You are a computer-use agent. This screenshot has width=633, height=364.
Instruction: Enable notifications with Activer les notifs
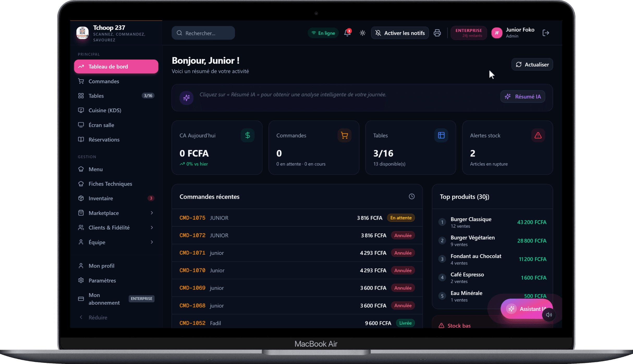(400, 33)
